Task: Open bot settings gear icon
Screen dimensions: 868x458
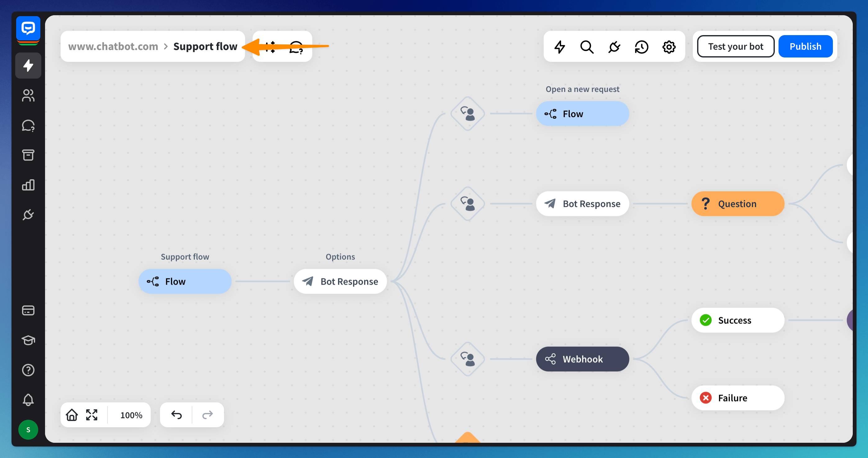Action: [669, 47]
